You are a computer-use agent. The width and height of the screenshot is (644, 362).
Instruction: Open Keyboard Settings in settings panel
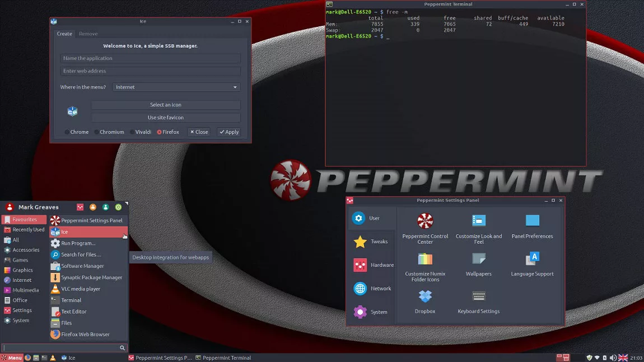point(478,301)
